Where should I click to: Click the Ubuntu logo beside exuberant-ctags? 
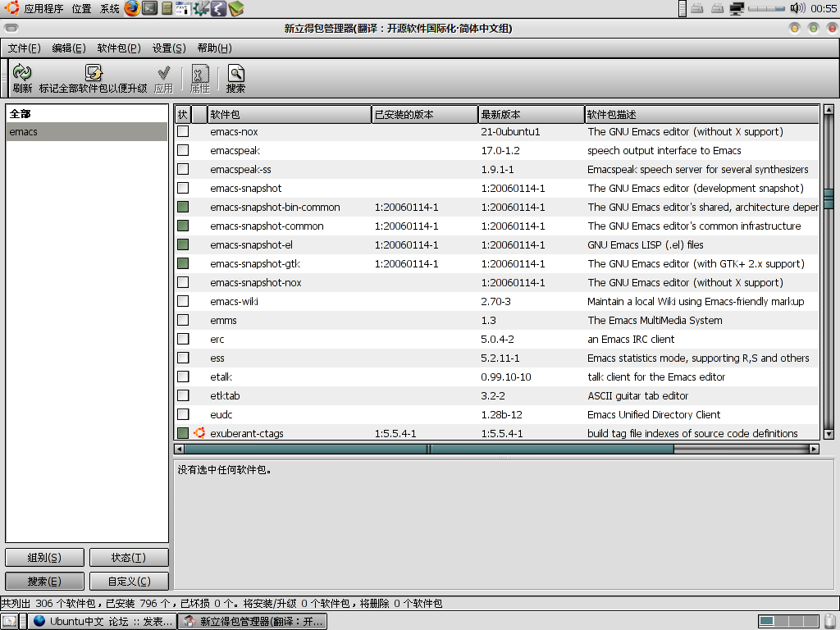click(200, 433)
